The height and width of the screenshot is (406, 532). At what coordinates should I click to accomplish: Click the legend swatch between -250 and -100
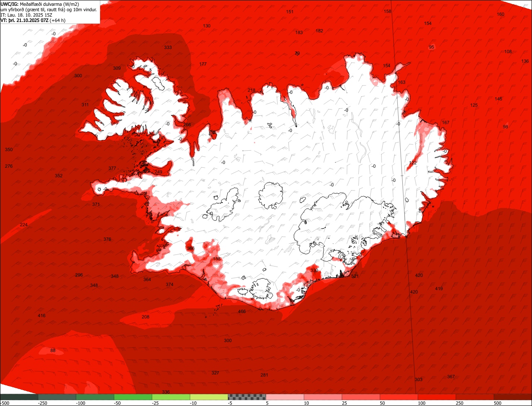(57, 397)
